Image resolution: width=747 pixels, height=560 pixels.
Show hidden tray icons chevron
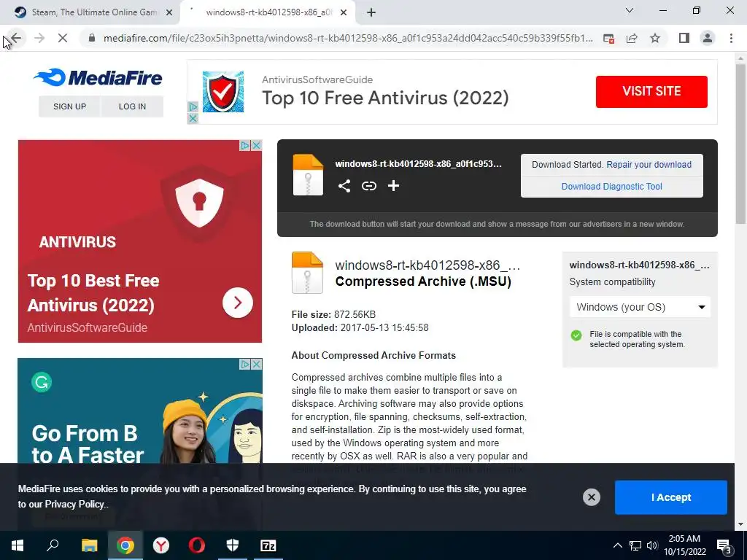click(617, 545)
